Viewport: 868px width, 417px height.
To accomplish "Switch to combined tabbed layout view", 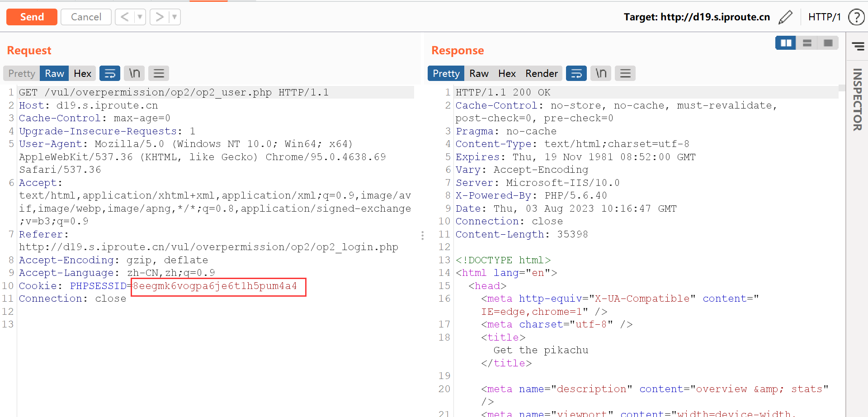I will [828, 43].
